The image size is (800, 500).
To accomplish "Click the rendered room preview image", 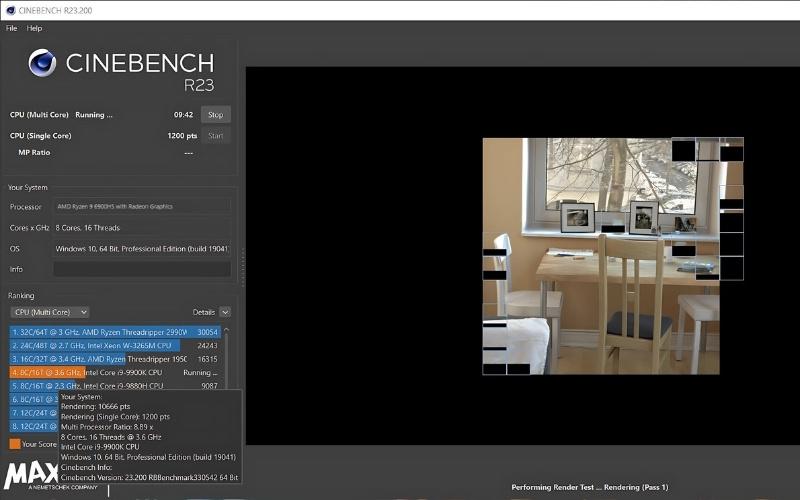I will (x=613, y=256).
